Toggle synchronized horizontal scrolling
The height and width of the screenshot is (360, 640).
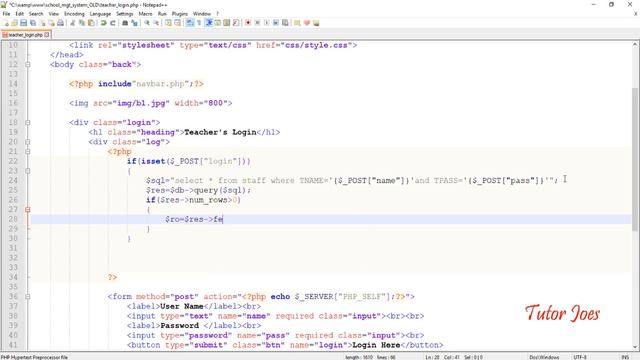[x=177, y=23]
